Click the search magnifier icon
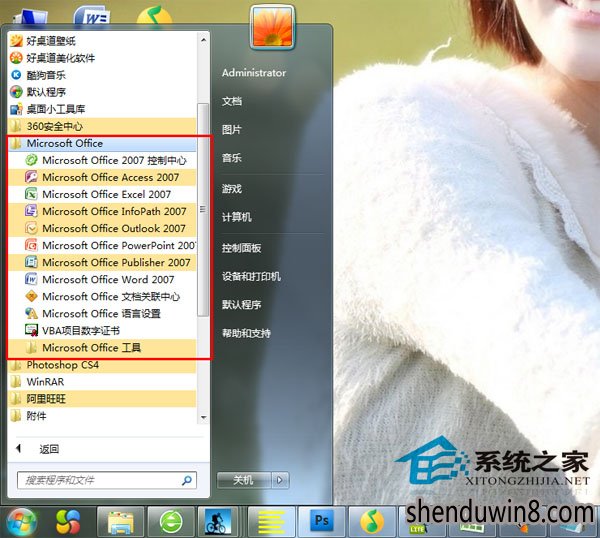This screenshot has height=538, width=600. 187,480
